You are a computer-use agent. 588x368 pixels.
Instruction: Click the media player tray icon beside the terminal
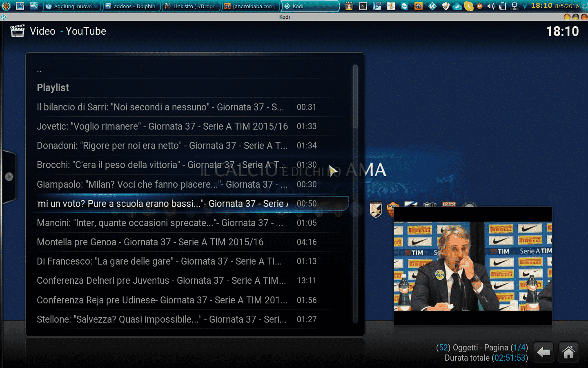(x=377, y=6)
